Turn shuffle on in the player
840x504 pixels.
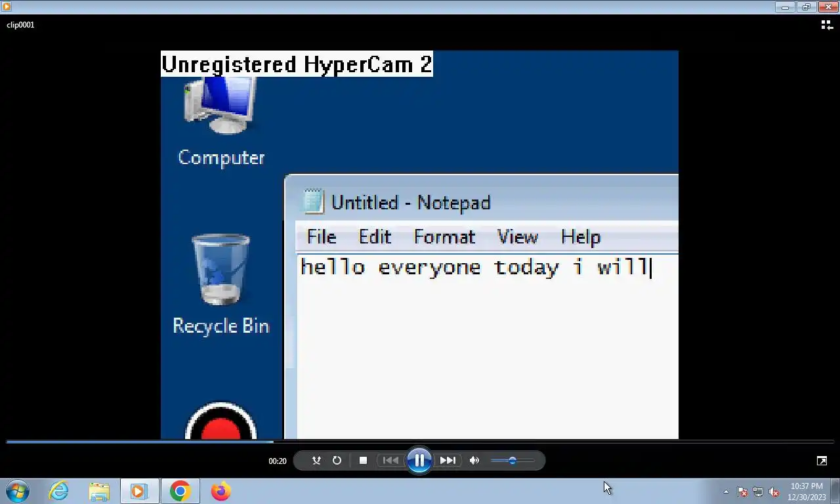tap(316, 461)
